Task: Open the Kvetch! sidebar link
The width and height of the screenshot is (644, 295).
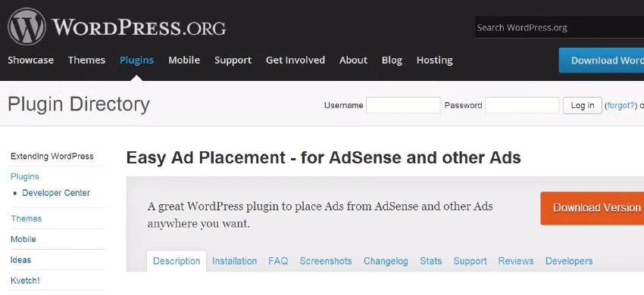Action: [x=25, y=281]
